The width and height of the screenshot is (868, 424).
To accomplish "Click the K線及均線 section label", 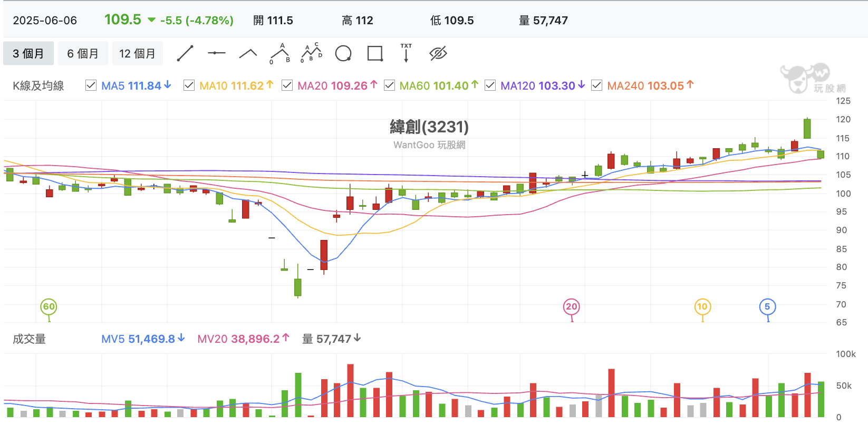I will pyautogui.click(x=38, y=85).
